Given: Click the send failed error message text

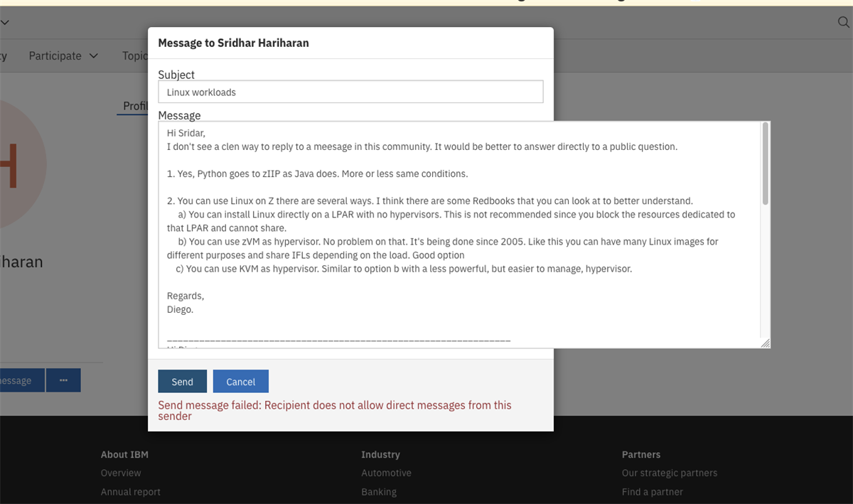Looking at the screenshot, I should coord(335,410).
